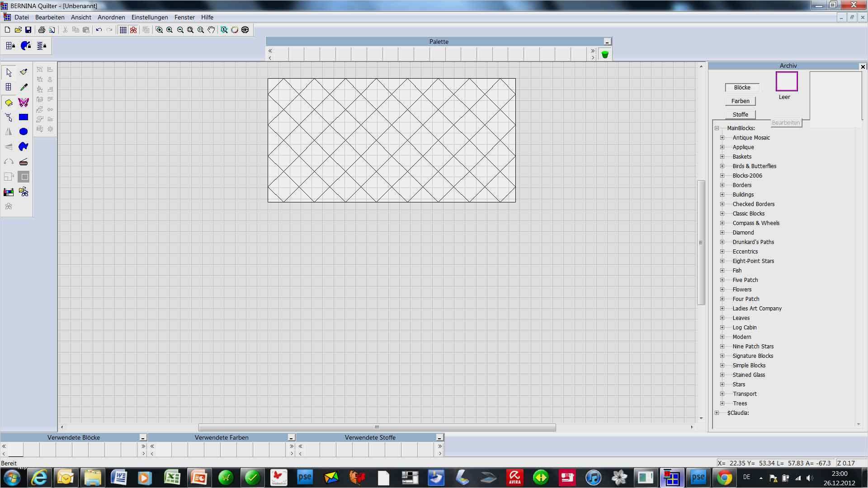Select the pink butterfly applique tool
The height and width of the screenshot is (488, 868).
point(24,102)
